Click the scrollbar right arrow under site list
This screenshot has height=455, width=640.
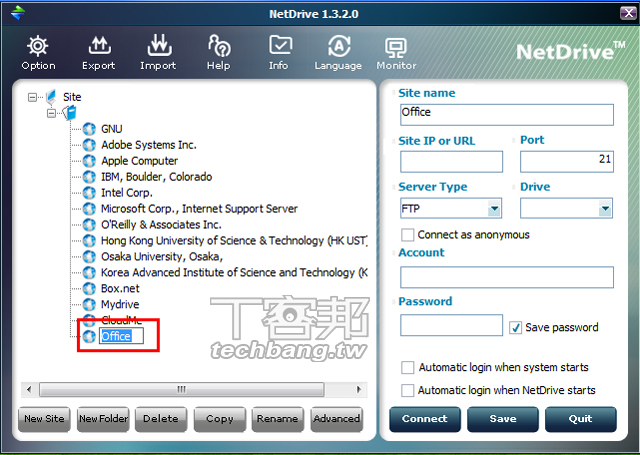359,389
